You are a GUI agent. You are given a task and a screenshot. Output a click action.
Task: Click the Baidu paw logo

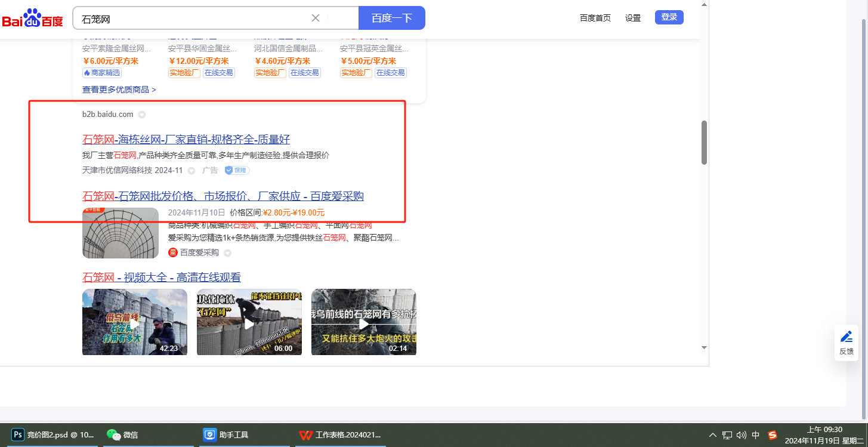pyautogui.click(x=32, y=18)
